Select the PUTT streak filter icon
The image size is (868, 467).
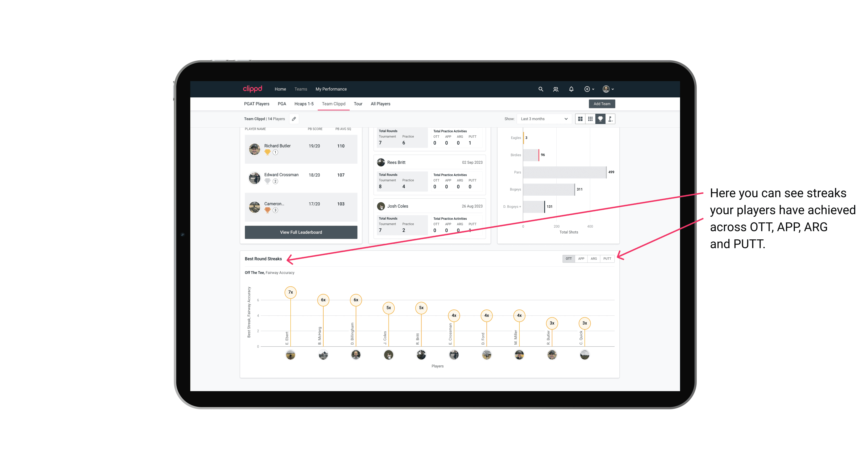click(608, 259)
